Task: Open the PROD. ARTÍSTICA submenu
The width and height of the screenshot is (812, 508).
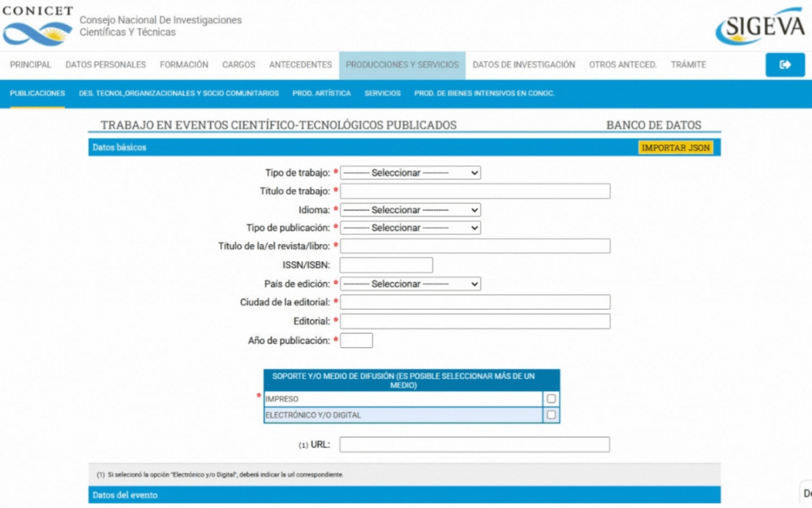Action: point(321,93)
